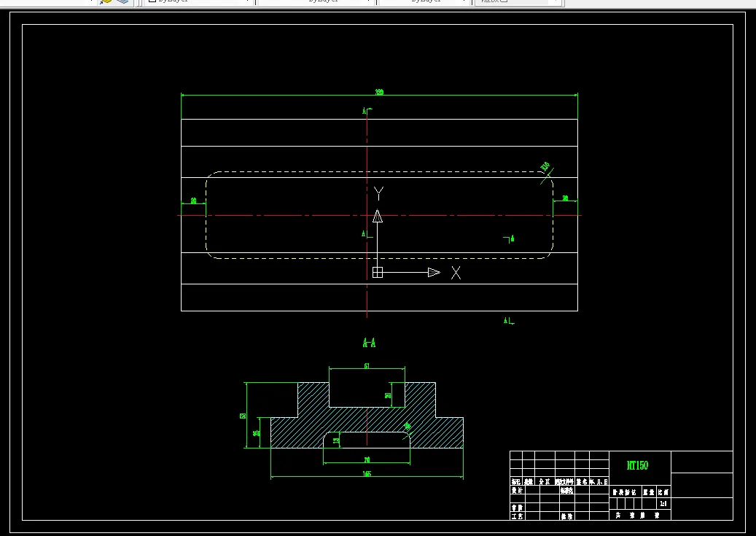Screen dimensions: 756x536
Task: Click the HT150 material label in title block
Action: pos(637,465)
